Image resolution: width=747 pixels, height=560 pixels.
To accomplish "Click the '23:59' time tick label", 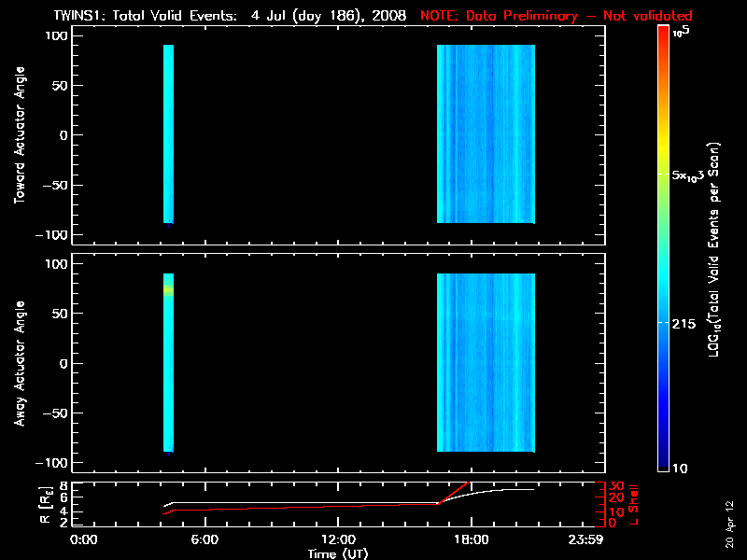I will [586, 539].
